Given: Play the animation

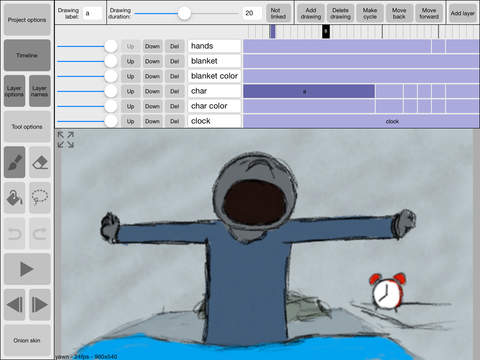Looking at the screenshot, I should click(x=27, y=269).
